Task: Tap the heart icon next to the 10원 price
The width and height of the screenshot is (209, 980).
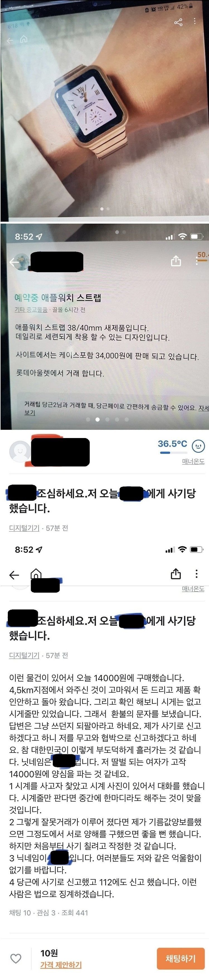Action: tap(16, 958)
